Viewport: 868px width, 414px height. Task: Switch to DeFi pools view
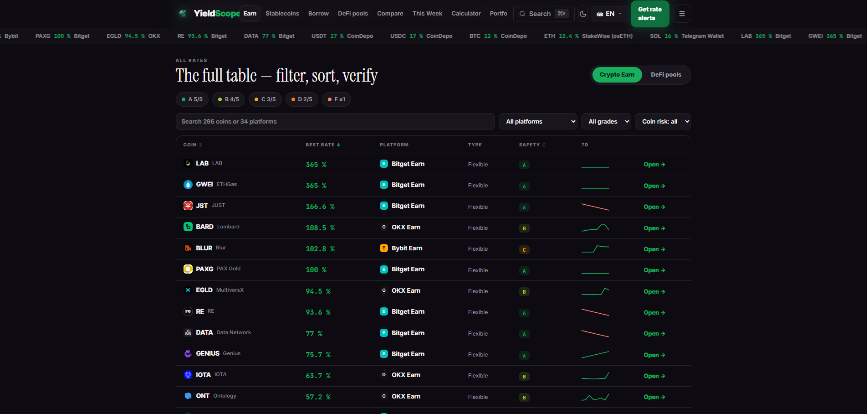click(x=666, y=75)
